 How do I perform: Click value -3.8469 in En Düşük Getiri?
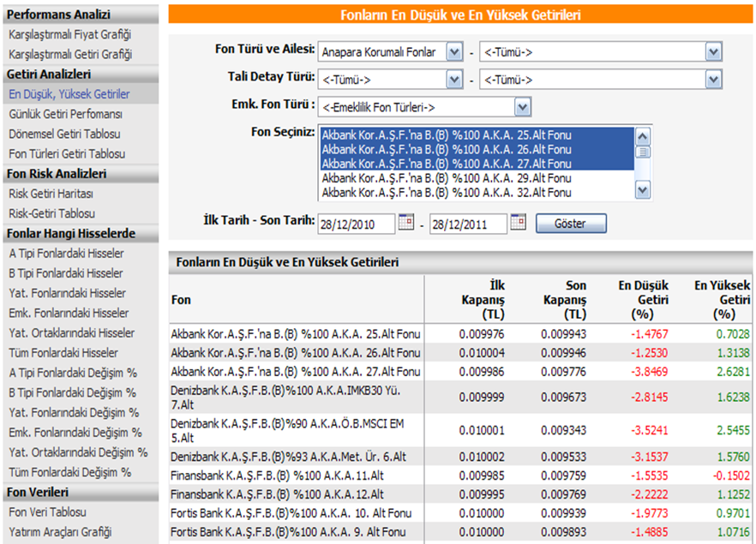point(650,372)
